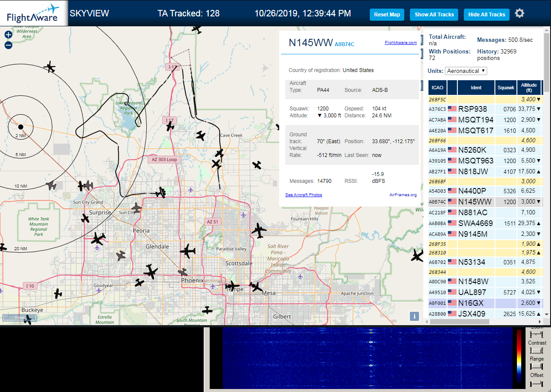This screenshot has width=551, height=392.
Task: Open See Aircraft Photos link
Action: pyautogui.click(x=303, y=194)
